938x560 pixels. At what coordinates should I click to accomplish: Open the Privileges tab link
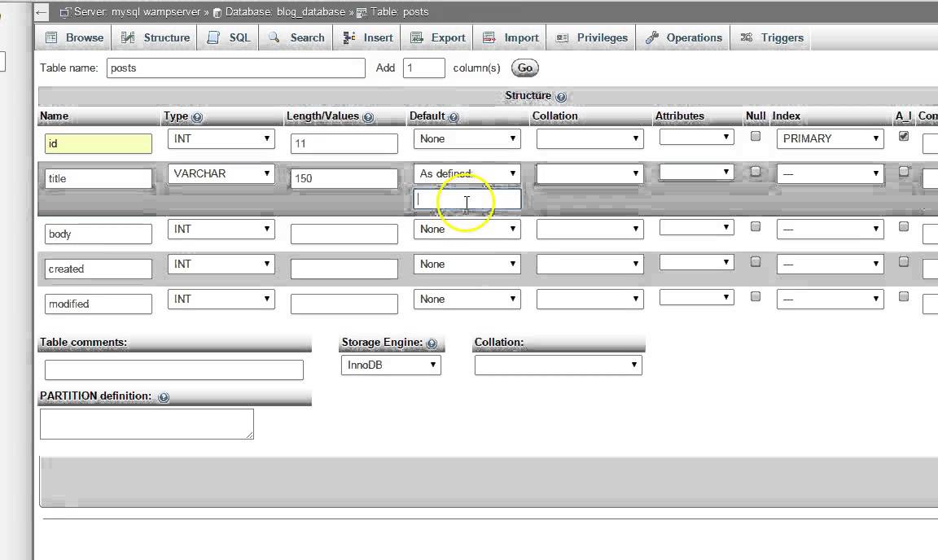pyautogui.click(x=592, y=37)
